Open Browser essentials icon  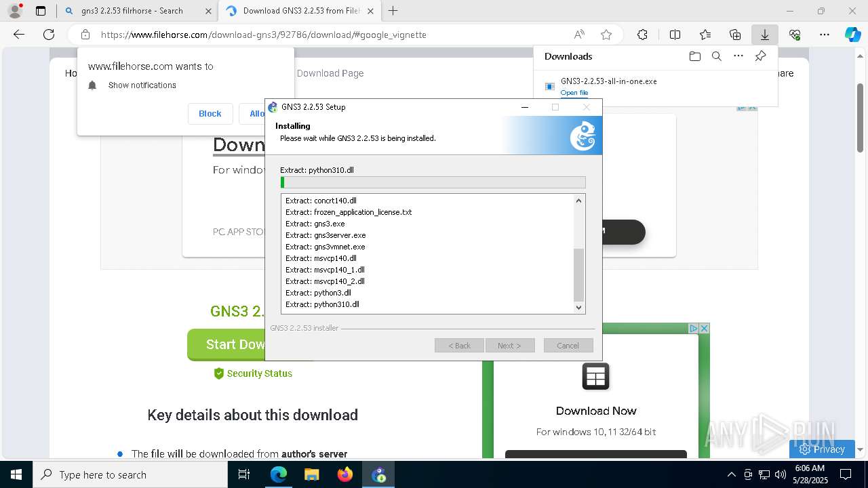tap(795, 35)
